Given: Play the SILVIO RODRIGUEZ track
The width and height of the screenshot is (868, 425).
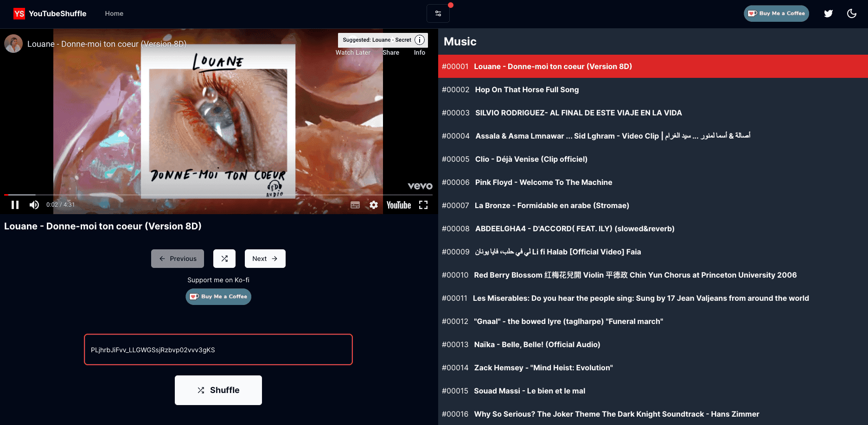Looking at the screenshot, I should (653, 113).
